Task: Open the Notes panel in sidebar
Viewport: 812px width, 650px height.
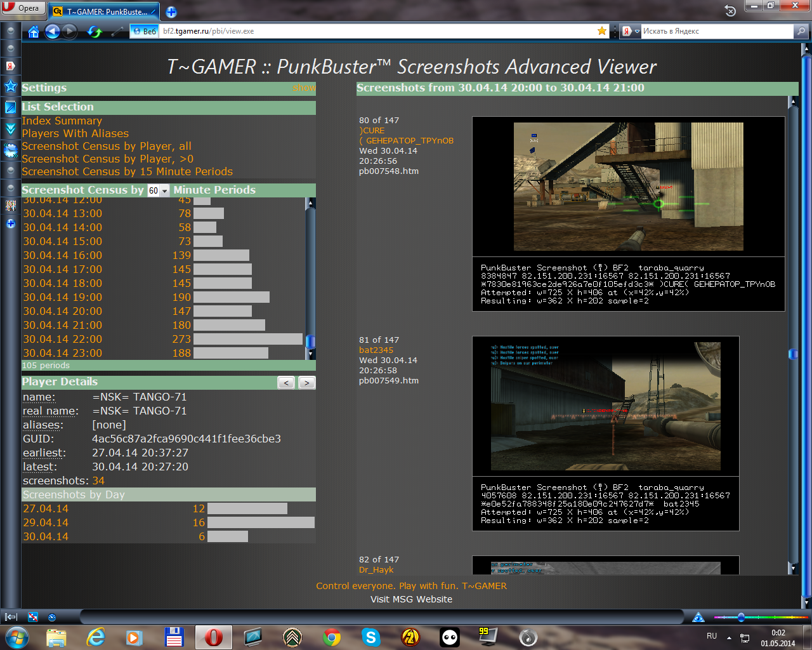Action: click(x=11, y=107)
